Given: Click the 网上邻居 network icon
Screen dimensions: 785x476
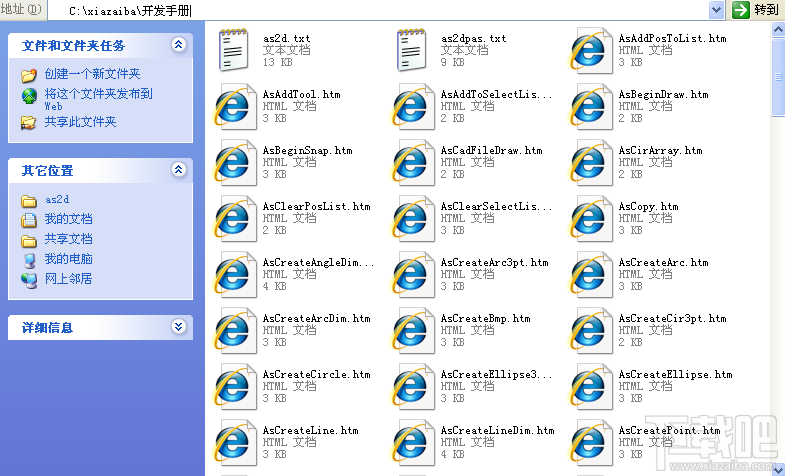Looking at the screenshot, I should click(29, 280).
